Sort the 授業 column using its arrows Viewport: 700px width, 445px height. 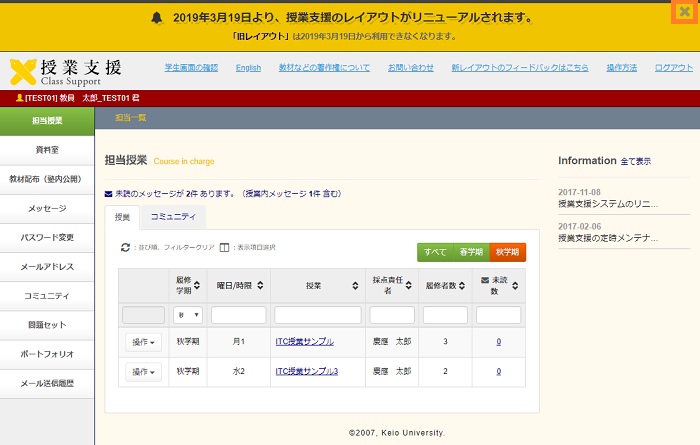pyautogui.click(x=355, y=286)
